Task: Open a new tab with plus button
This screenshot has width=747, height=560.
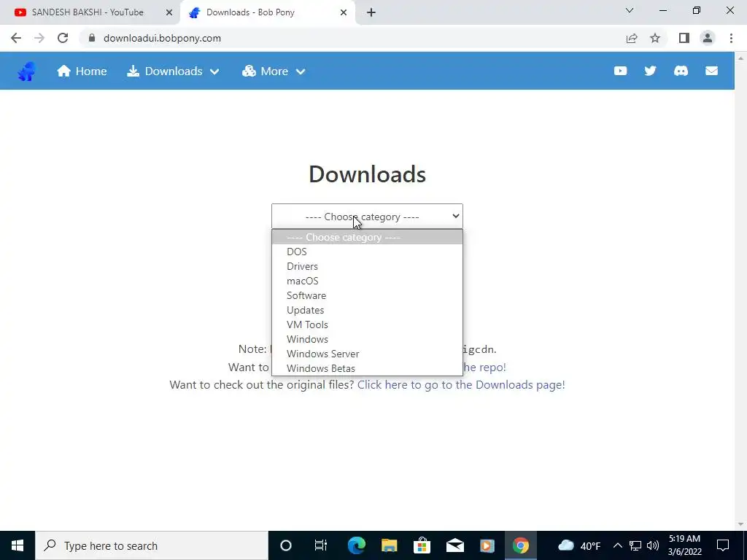Action: point(371,12)
